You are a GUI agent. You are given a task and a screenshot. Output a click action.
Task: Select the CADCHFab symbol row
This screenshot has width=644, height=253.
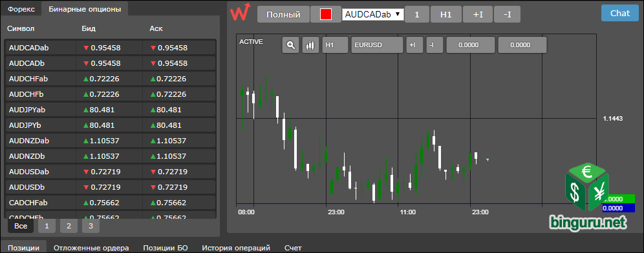pyautogui.click(x=111, y=203)
